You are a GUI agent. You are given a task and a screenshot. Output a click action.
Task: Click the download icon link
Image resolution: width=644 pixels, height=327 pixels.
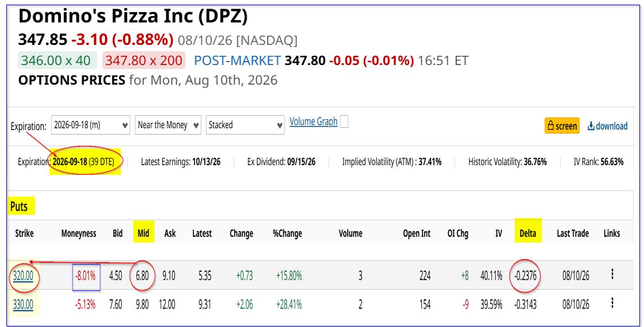point(607,126)
